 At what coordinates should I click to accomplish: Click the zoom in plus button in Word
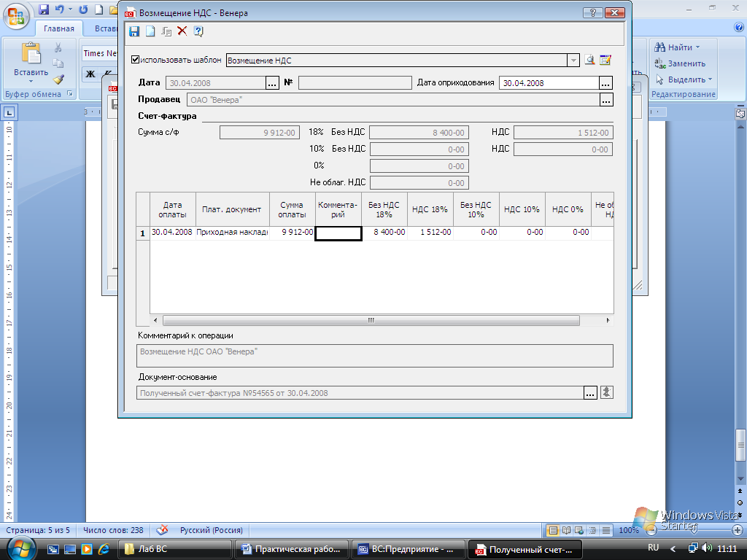(x=738, y=530)
